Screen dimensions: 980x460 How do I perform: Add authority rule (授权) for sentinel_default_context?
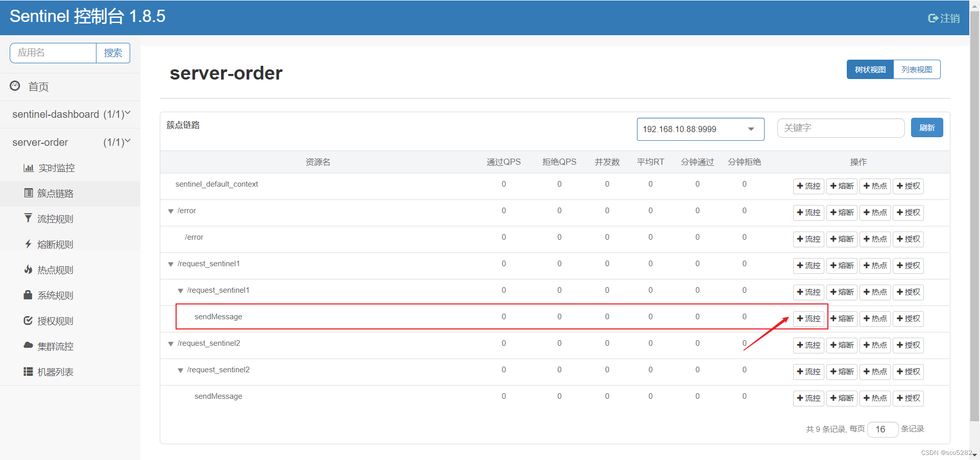click(x=908, y=186)
